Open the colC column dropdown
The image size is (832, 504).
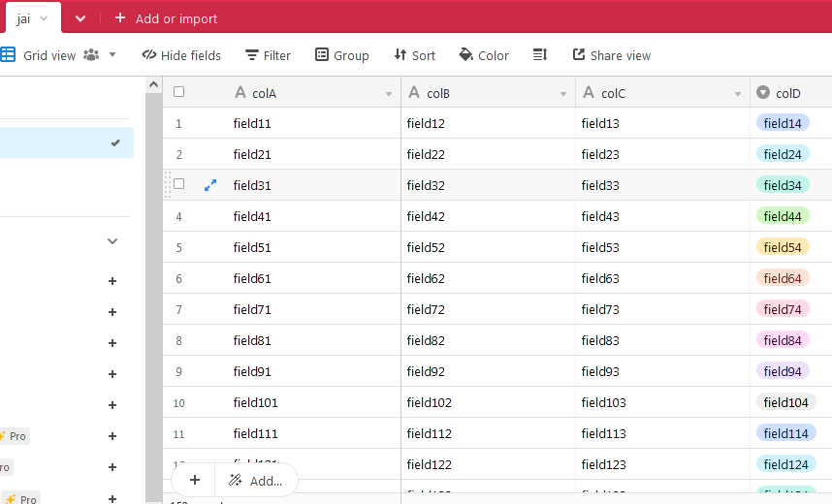pyautogui.click(x=738, y=94)
